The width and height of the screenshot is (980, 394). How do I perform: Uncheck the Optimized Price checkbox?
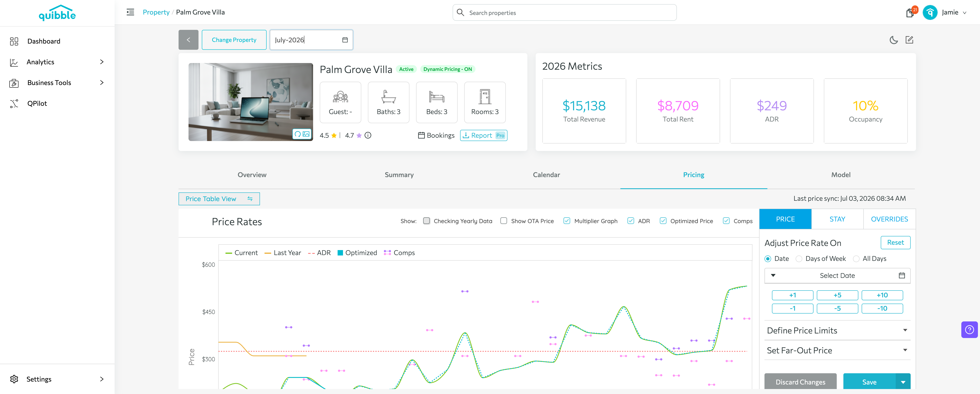pos(663,221)
